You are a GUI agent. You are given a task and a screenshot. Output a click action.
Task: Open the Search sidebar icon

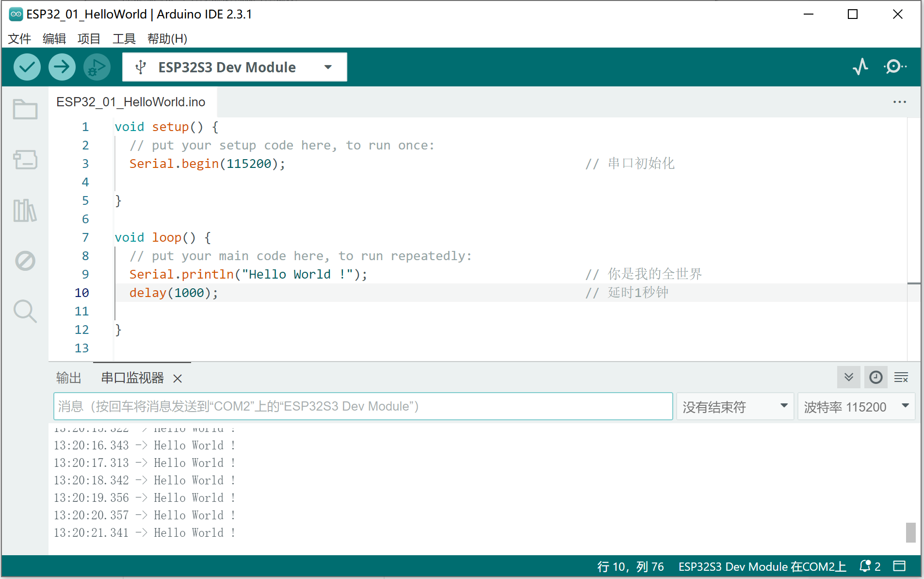pyautogui.click(x=25, y=311)
